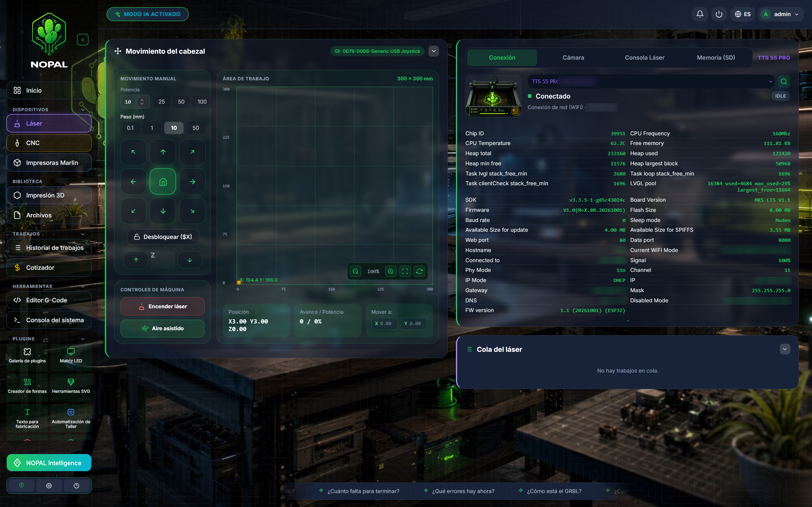This screenshot has height=507, width=812.
Task: Open CNC in the sidebar
Action: [x=49, y=143]
